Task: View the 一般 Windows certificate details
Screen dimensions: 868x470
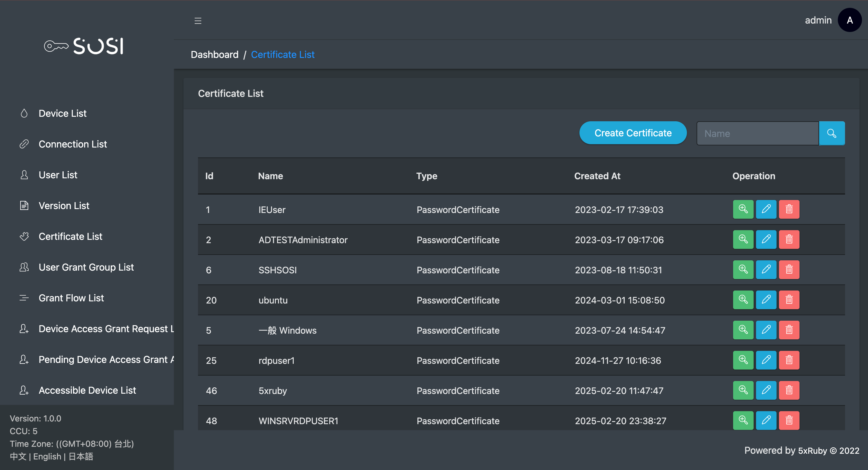Action: pyautogui.click(x=743, y=330)
